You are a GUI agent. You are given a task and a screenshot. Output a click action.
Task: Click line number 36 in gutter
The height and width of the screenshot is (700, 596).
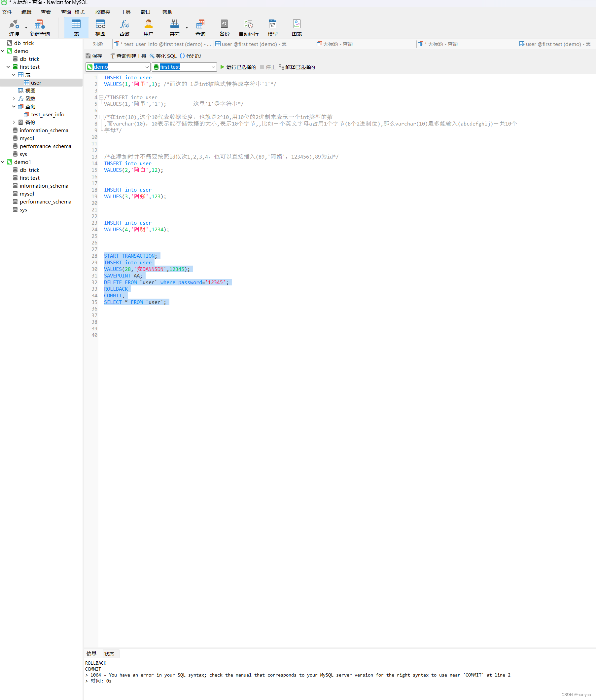point(94,309)
